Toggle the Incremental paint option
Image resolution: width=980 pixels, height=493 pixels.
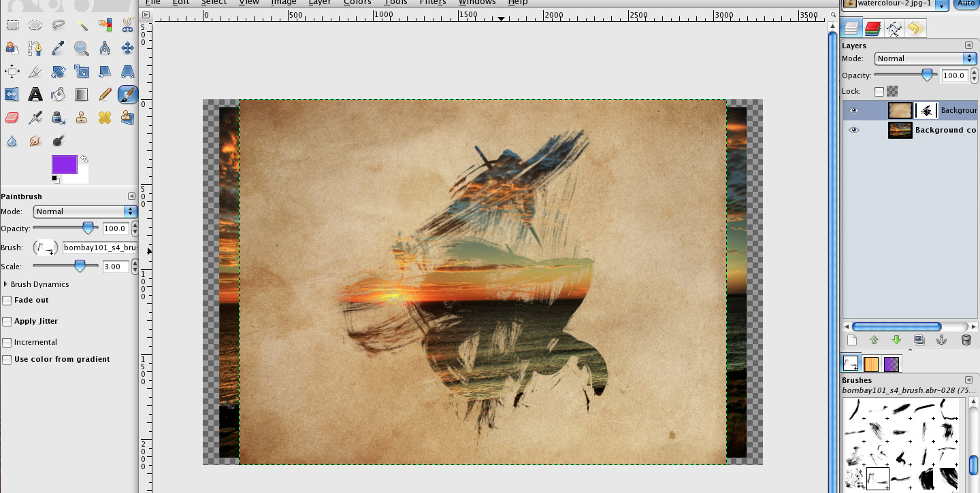click(7, 342)
